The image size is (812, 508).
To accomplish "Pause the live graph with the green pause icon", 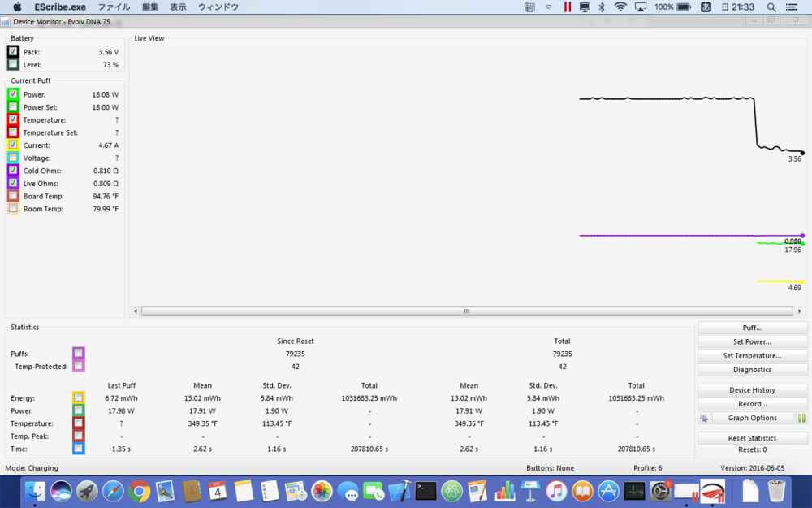I will tap(801, 418).
